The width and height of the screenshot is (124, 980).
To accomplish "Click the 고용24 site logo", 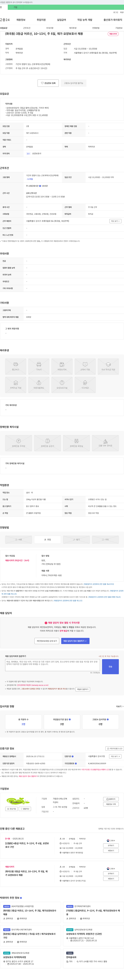I will (5, 20).
